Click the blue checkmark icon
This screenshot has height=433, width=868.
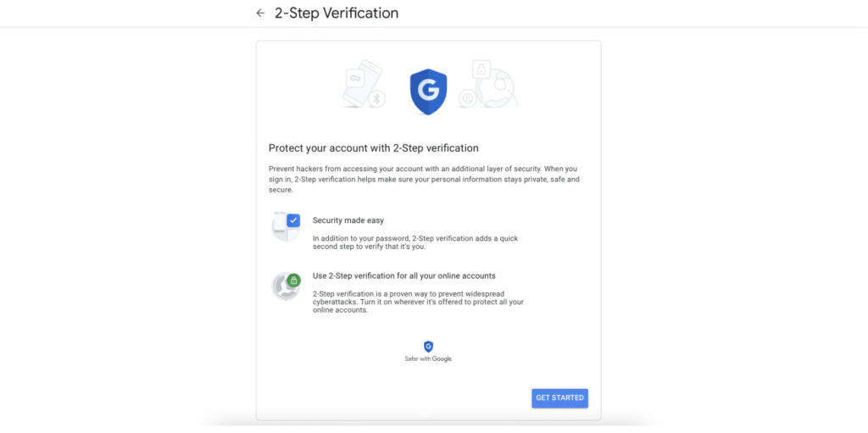293,220
